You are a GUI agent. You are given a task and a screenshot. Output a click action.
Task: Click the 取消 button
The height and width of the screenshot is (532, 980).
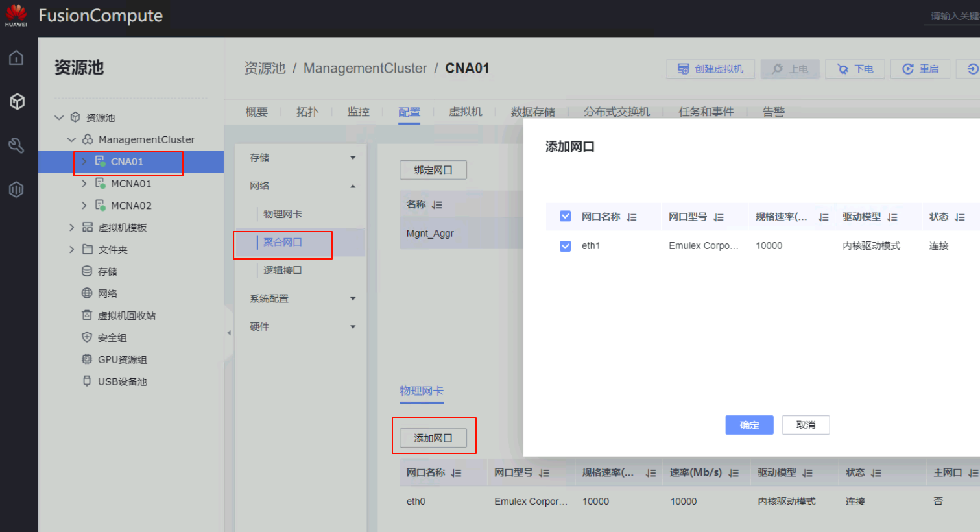(806, 425)
